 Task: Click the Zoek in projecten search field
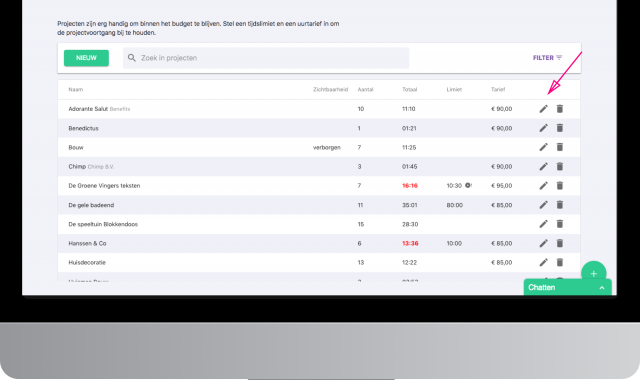pyautogui.click(x=266, y=58)
